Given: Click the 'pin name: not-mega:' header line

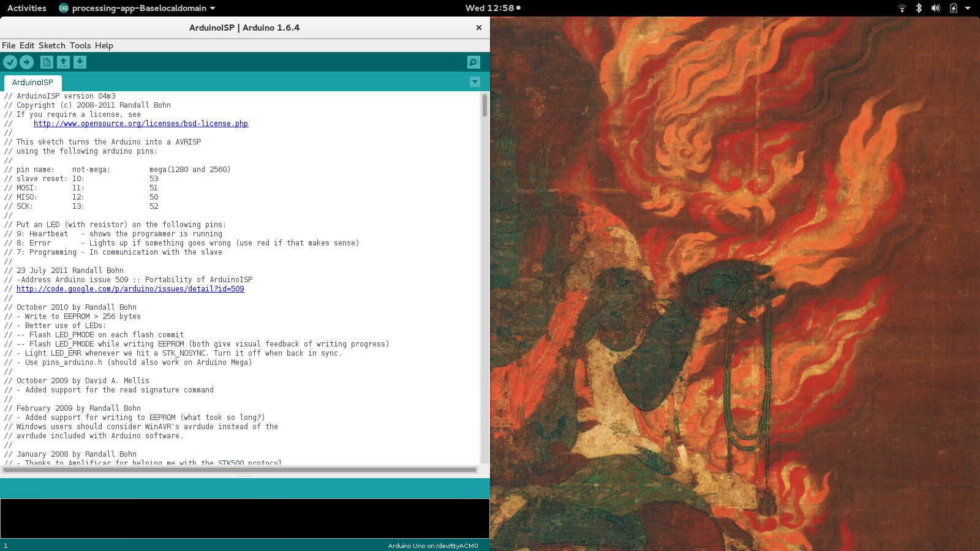Looking at the screenshot, I should click(118, 170).
